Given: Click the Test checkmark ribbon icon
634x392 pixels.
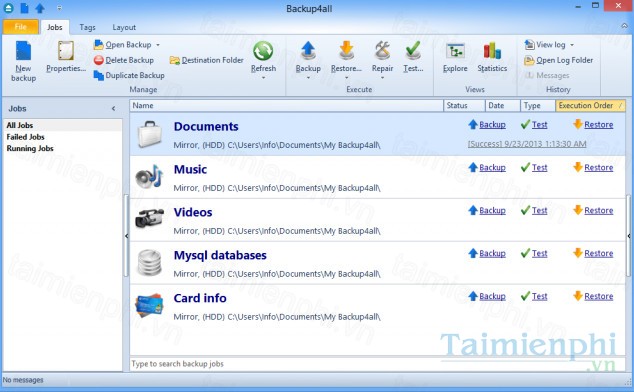Looking at the screenshot, I should coord(413,51).
